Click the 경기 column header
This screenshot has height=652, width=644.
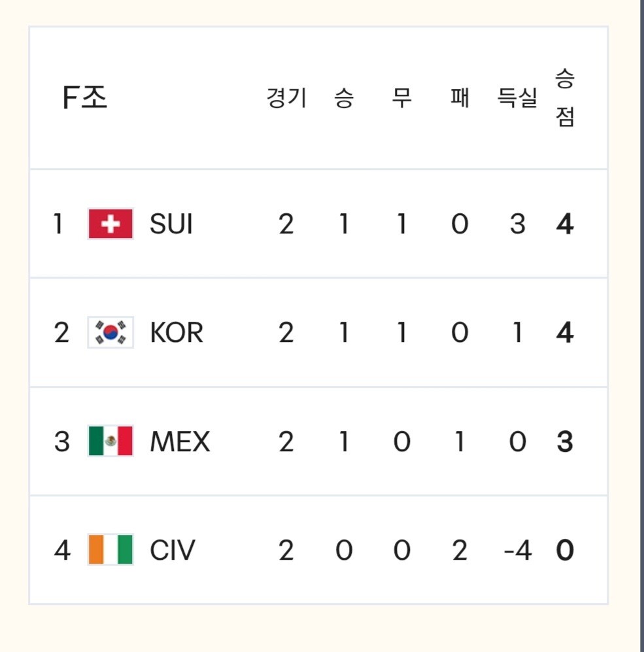coord(286,99)
